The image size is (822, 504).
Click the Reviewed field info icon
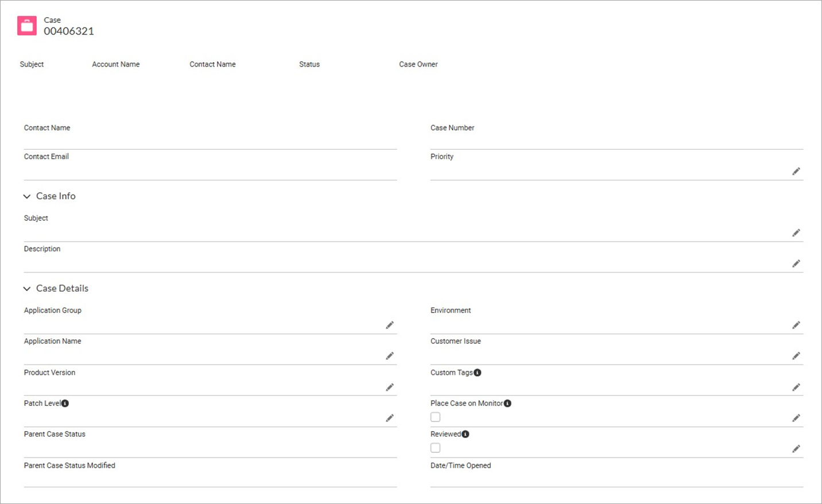point(465,434)
